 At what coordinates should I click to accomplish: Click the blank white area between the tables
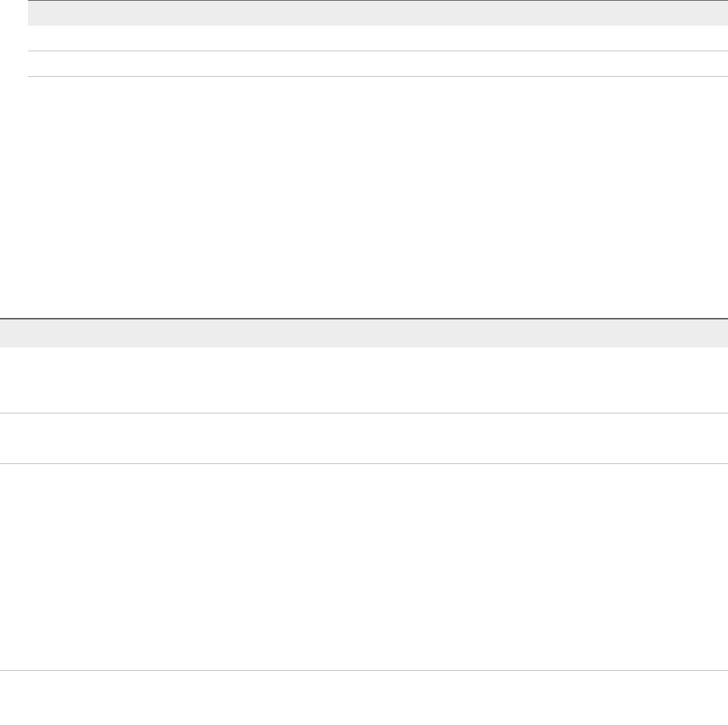364,194
